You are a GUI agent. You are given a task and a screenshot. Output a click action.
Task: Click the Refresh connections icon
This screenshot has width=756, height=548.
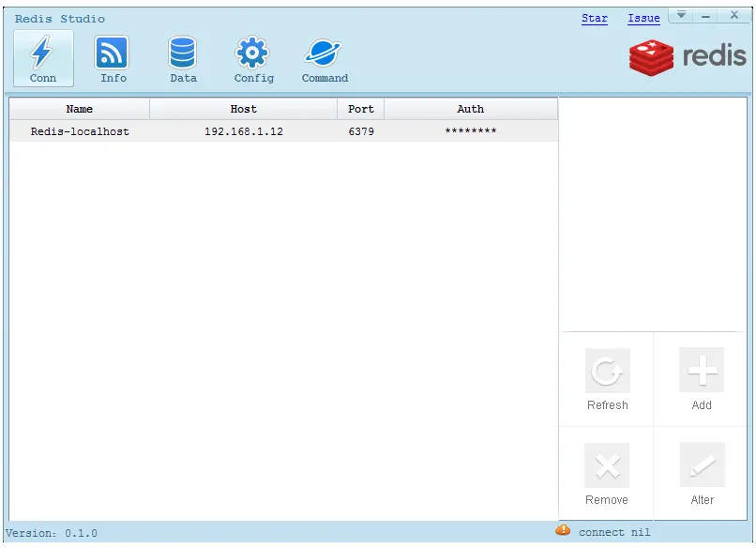pos(608,371)
